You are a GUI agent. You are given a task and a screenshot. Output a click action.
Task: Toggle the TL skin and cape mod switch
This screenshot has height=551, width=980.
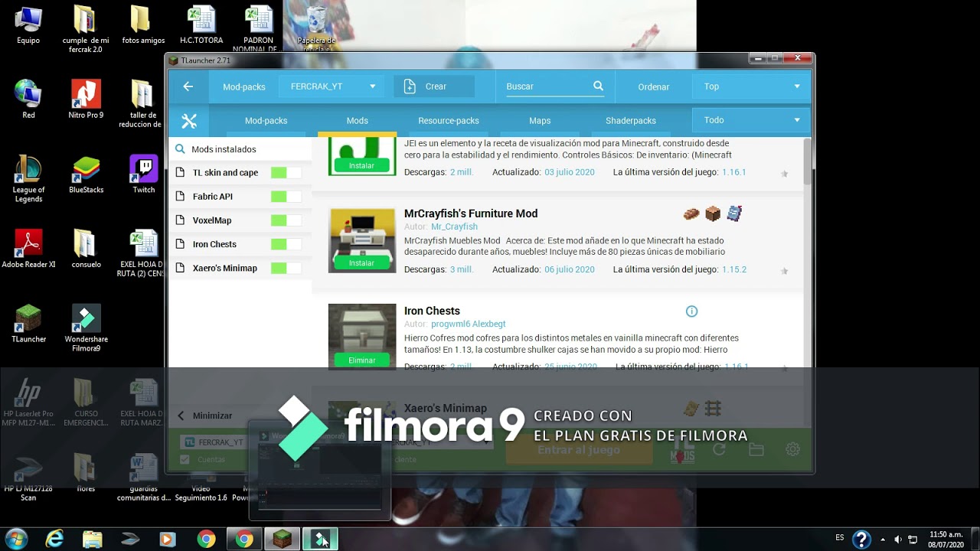point(286,173)
